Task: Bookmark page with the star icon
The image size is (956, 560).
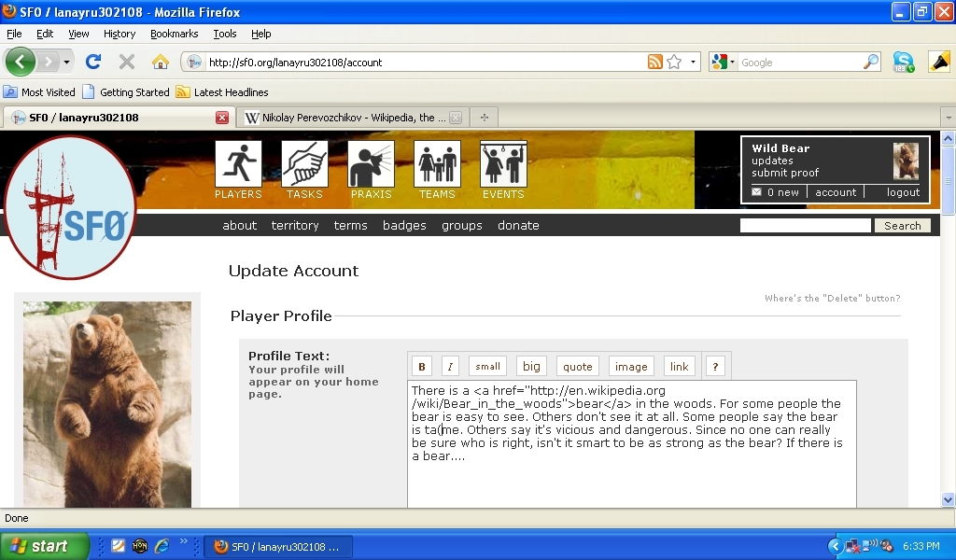Action: (x=674, y=63)
